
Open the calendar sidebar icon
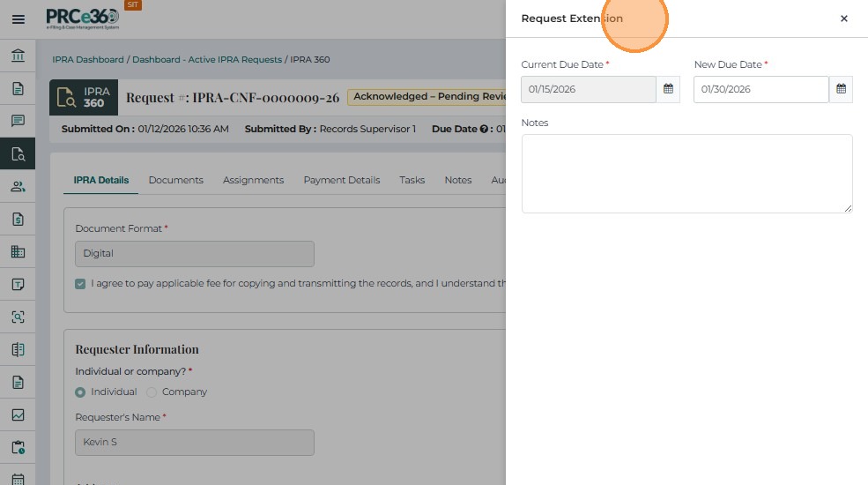[x=18, y=479]
